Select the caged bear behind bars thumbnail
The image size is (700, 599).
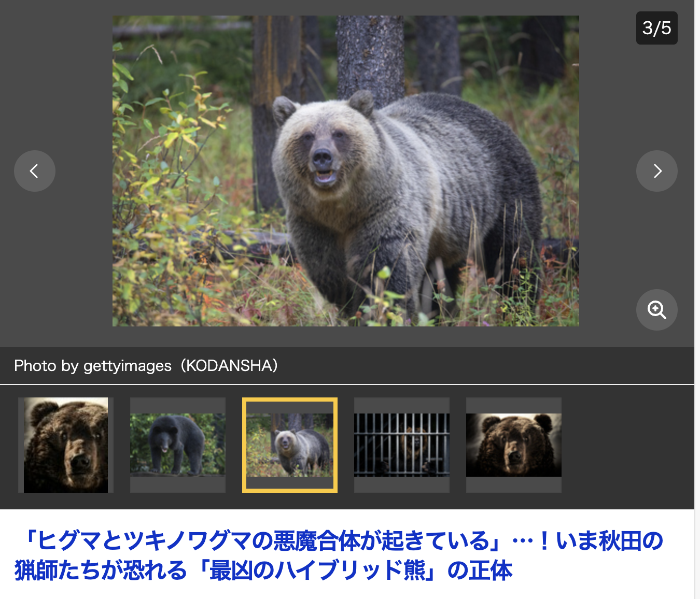point(402,445)
